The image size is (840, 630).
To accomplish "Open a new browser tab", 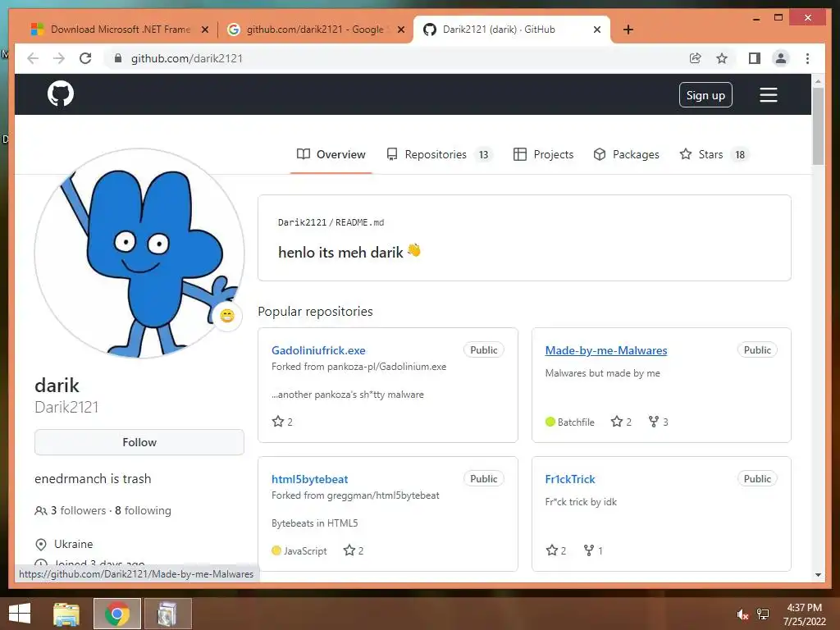I will click(x=628, y=30).
